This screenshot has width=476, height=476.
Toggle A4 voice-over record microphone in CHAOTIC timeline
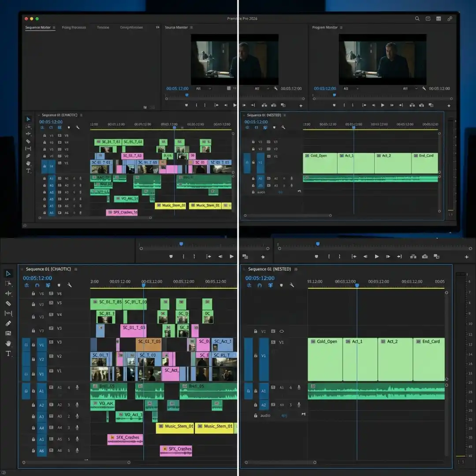tap(77, 428)
